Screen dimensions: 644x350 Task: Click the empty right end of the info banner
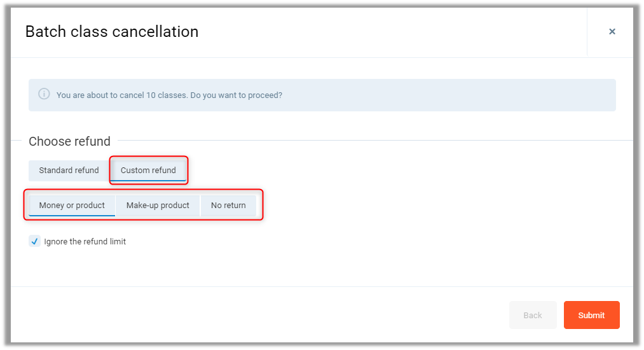click(509, 95)
